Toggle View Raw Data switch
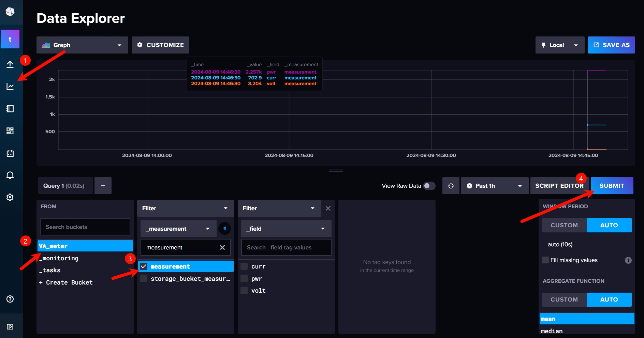Screen dimensions: 644x338 [x=429, y=186]
